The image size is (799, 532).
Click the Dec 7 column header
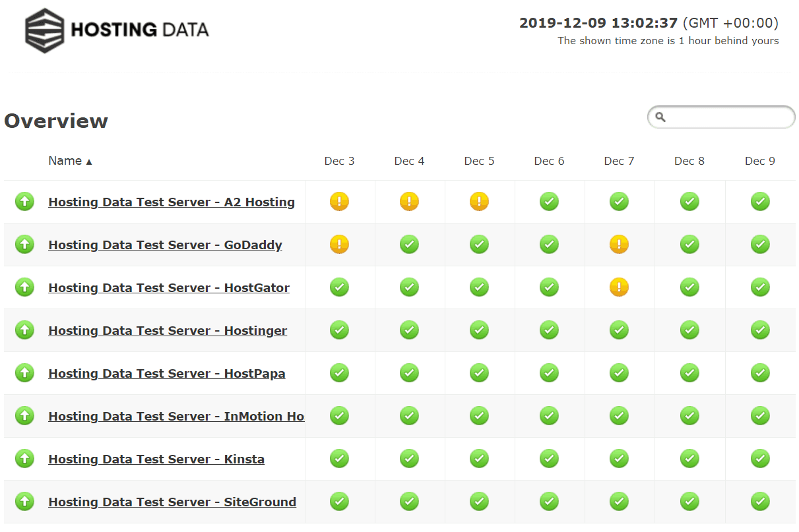pos(619,162)
